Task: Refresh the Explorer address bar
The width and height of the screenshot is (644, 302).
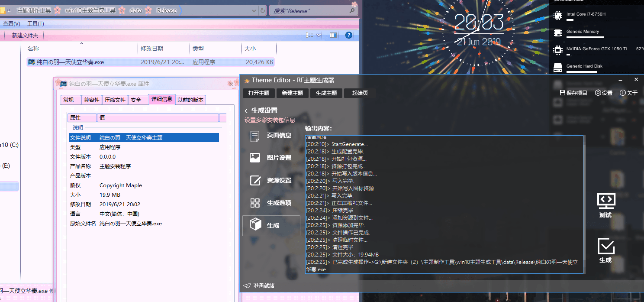Action: coord(263,10)
